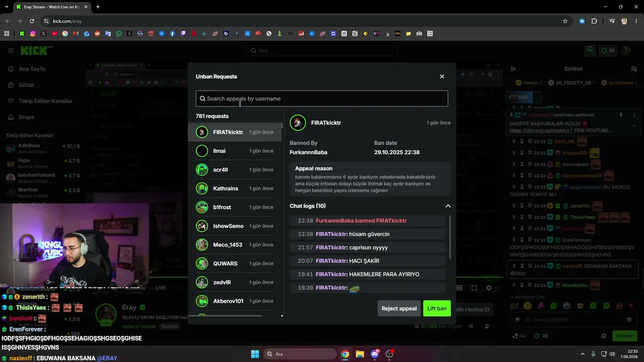Close the Eray Stream tab

pos(85,7)
